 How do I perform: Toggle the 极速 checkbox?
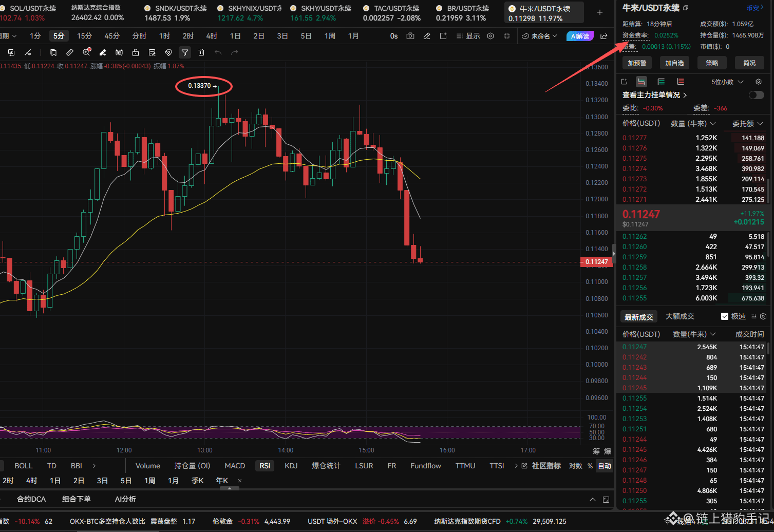click(x=725, y=316)
